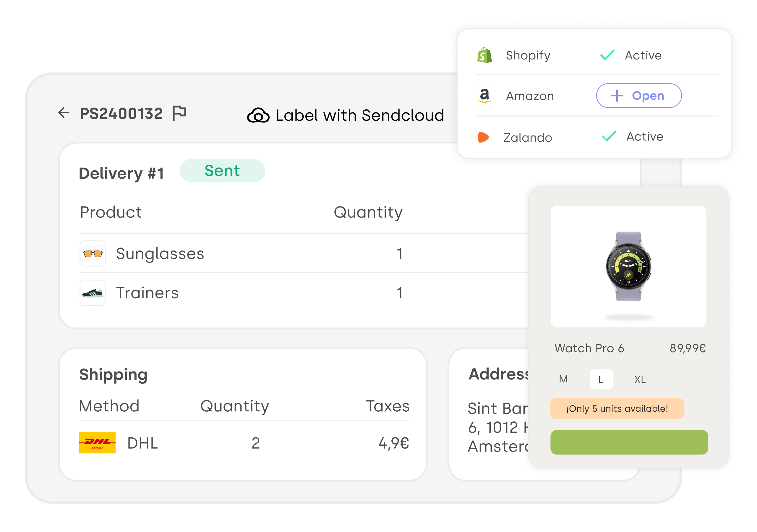
Task: Click the Shopify integration icon
Action: pos(485,55)
